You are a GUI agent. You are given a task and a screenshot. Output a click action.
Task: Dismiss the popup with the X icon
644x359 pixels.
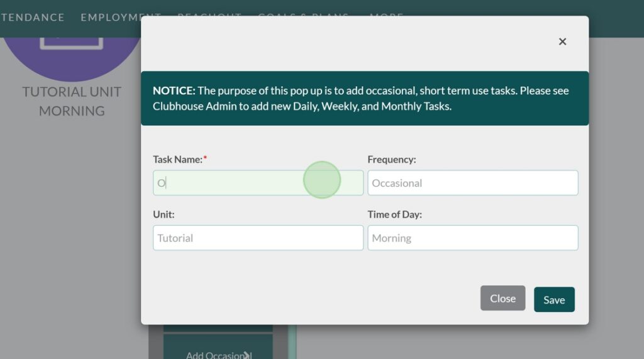(x=562, y=41)
